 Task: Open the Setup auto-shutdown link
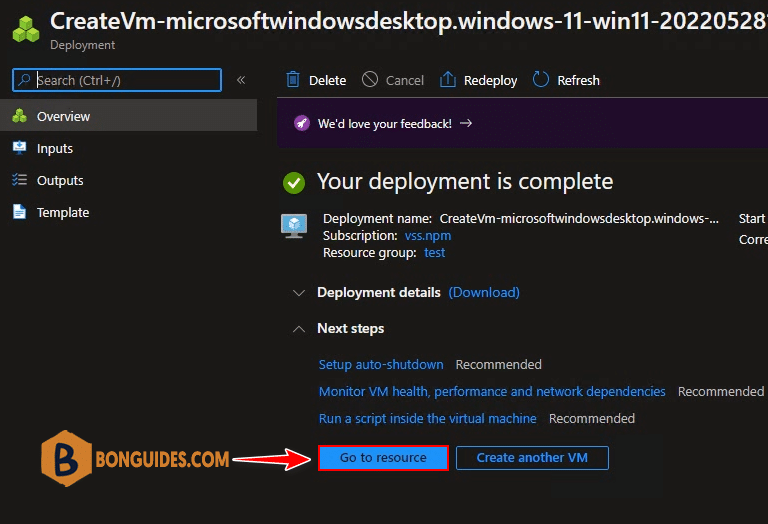[x=381, y=364]
